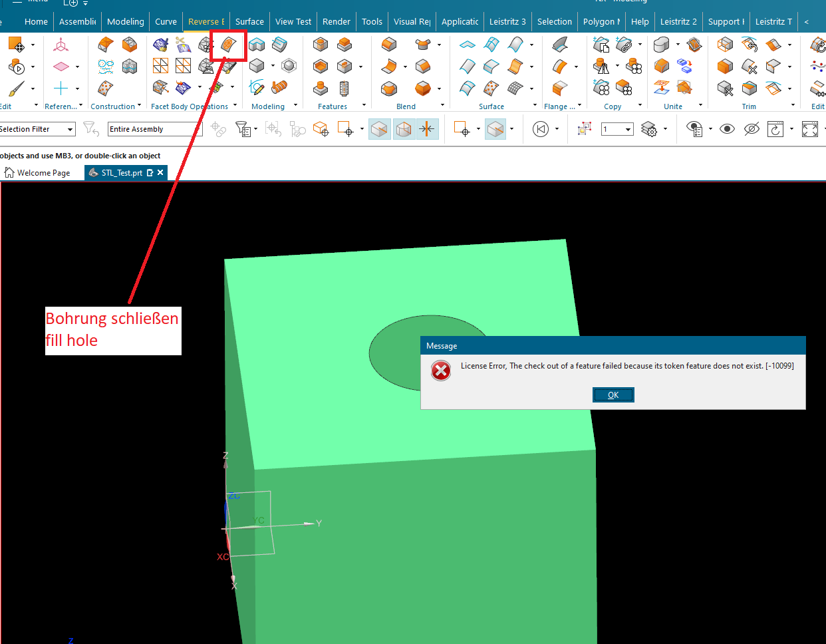Open the Entire Assembly scope dropdown
This screenshot has width=826, height=644.
coord(155,129)
